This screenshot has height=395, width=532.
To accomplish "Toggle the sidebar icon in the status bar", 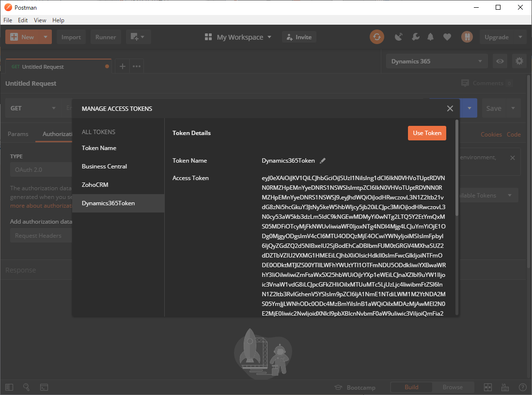I will pos(9,387).
